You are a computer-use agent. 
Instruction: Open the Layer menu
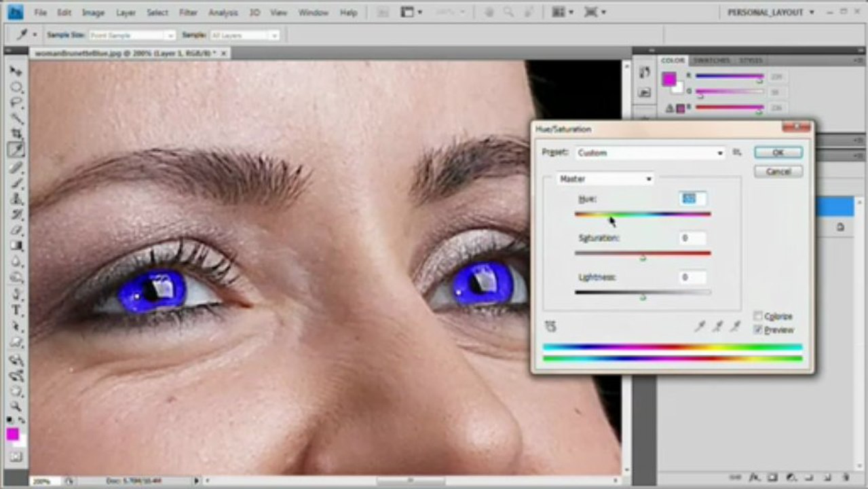click(126, 13)
